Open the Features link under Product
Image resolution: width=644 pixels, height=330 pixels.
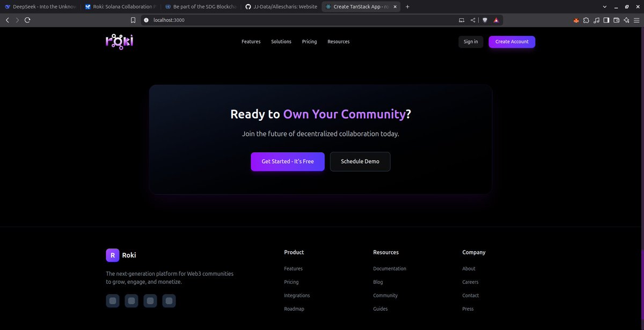(294, 268)
